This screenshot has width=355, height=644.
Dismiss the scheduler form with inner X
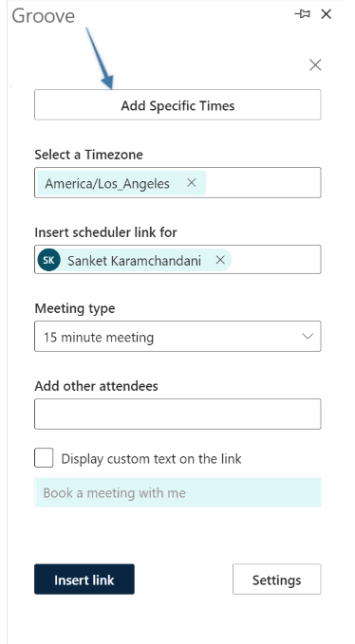pyautogui.click(x=315, y=64)
